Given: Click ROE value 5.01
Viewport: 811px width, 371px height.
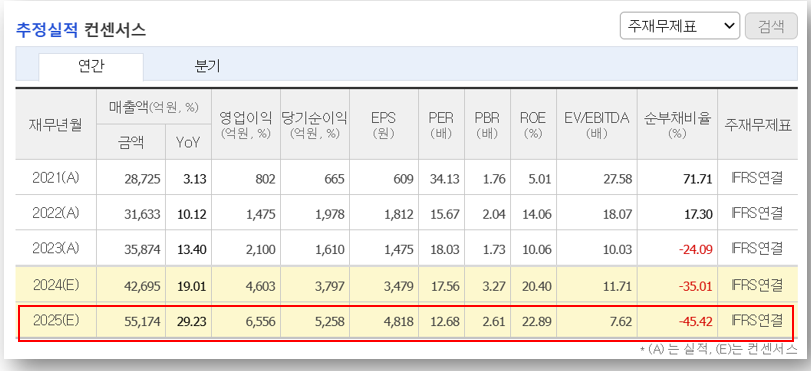Looking at the screenshot, I should click(x=539, y=179).
